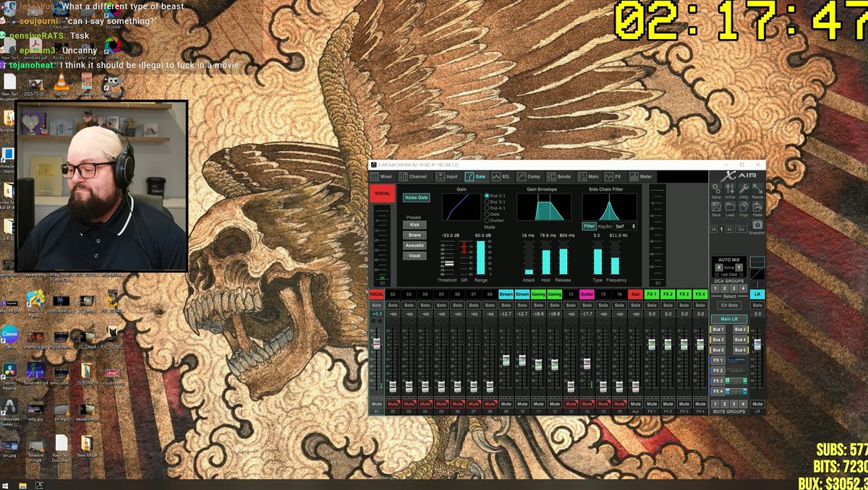The width and height of the screenshot is (868, 490).
Task: Apply the Kick gate preset
Action: (x=414, y=225)
